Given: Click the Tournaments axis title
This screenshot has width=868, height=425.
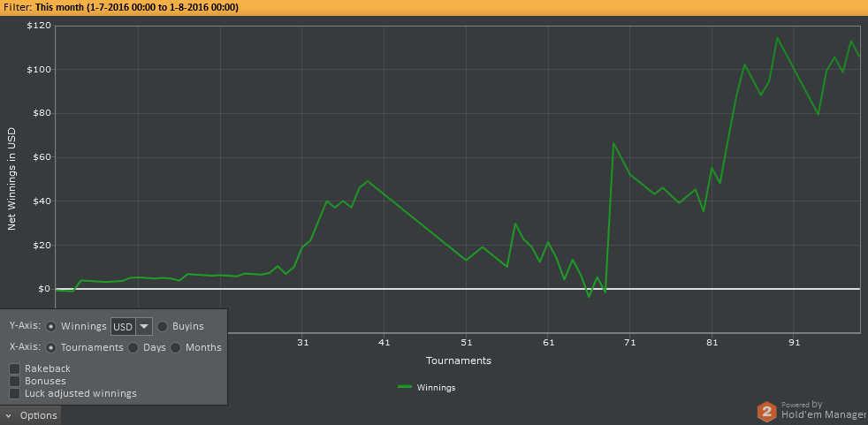Looking at the screenshot, I should [x=459, y=360].
